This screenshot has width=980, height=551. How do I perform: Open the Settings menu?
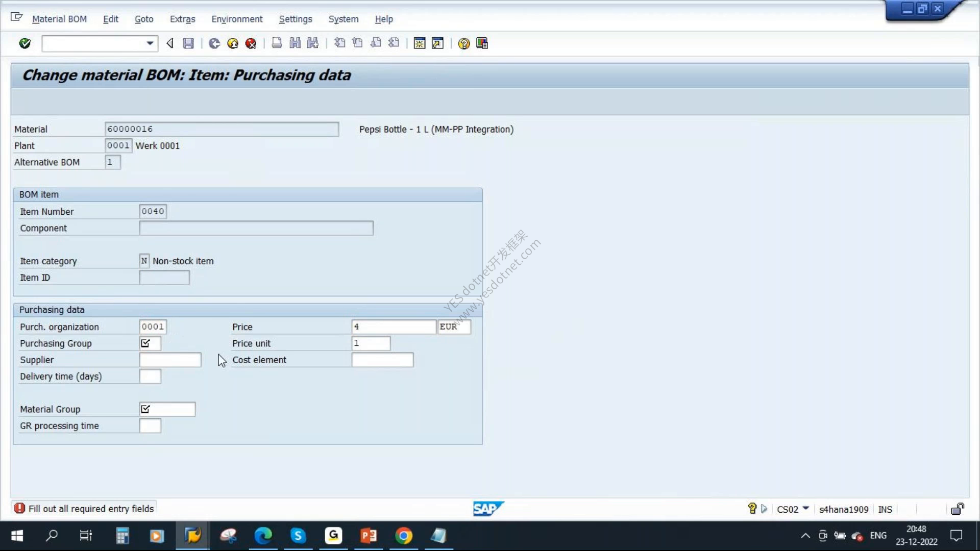point(296,19)
